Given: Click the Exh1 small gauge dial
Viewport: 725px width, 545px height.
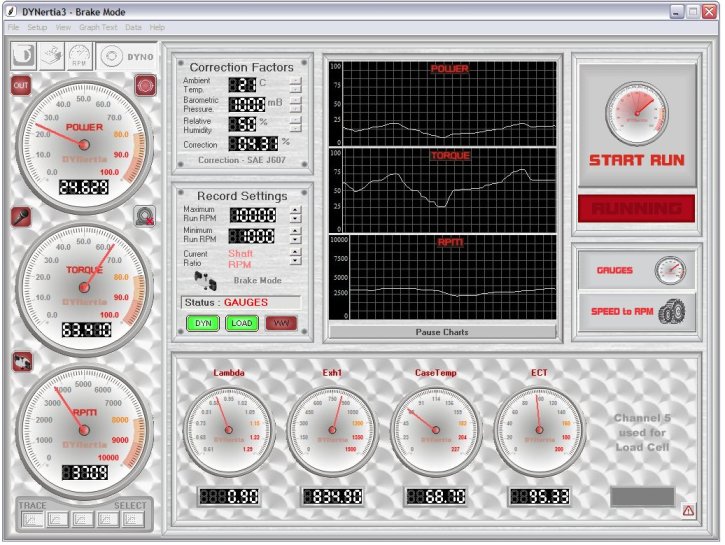Looking at the screenshot, I should tap(332, 431).
